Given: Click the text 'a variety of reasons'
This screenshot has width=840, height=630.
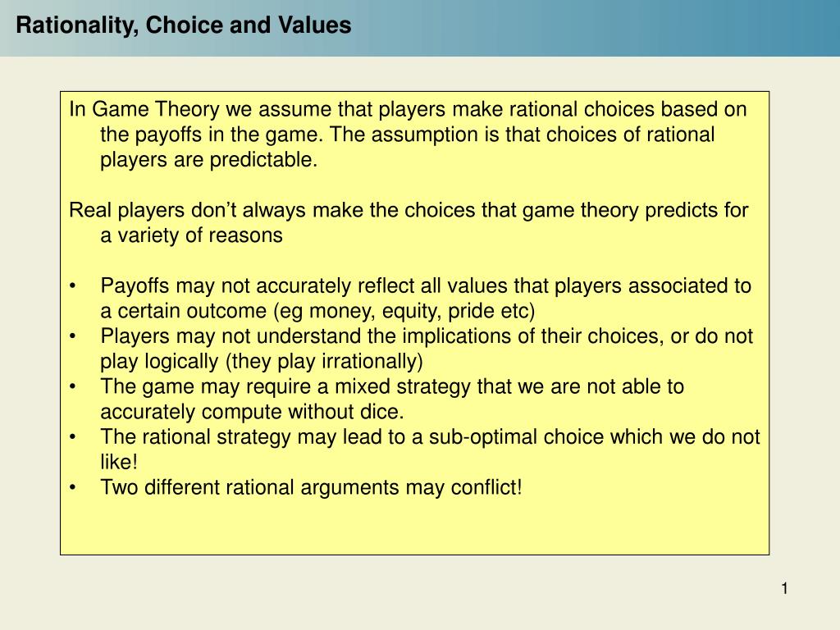Looking at the screenshot, I should coord(191,235).
